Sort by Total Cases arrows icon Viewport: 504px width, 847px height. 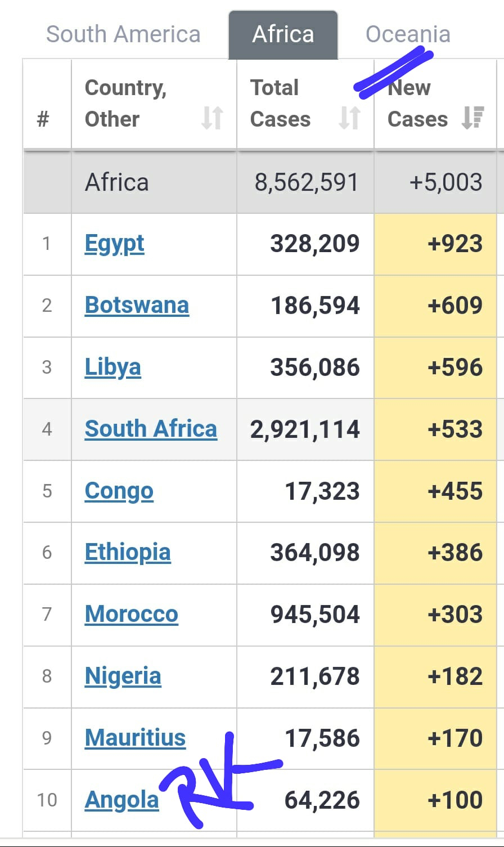pyautogui.click(x=349, y=118)
